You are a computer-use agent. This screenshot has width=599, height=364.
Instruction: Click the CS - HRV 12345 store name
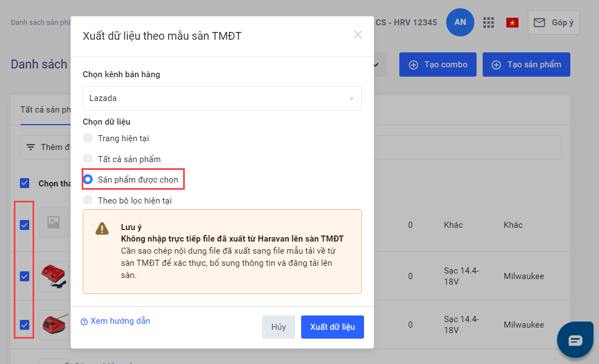coord(406,23)
